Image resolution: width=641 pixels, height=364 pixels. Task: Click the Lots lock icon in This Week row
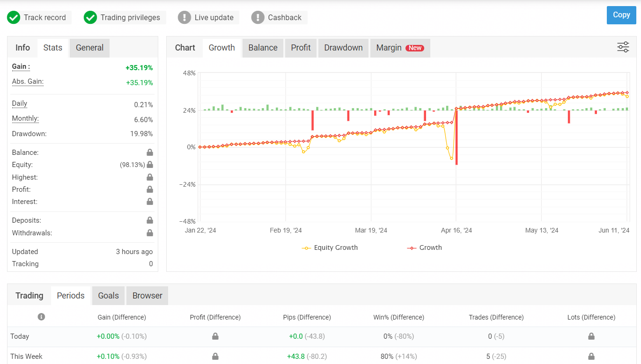pos(591,357)
